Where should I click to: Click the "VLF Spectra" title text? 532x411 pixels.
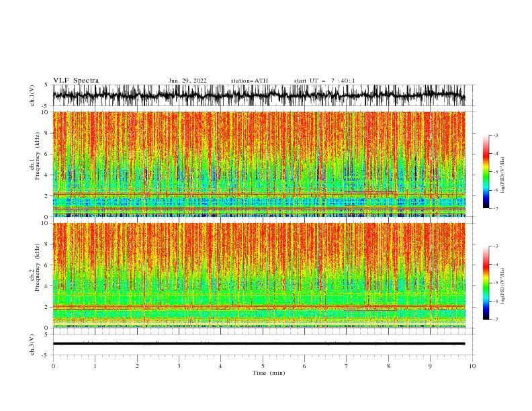[76, 81]
